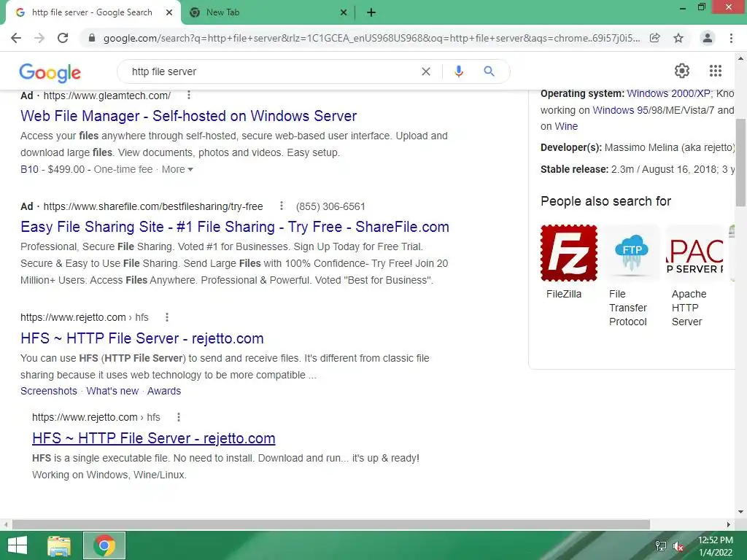Open the Chrome profile avatar icon
Screen dimensions: 747x560
point(708,38)
